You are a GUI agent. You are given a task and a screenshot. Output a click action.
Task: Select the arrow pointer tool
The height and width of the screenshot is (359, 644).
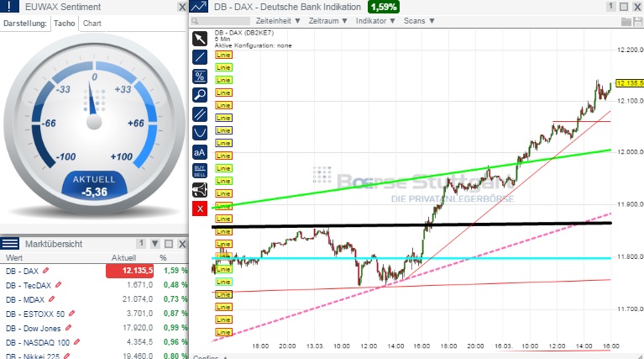(x=200, y=39)
